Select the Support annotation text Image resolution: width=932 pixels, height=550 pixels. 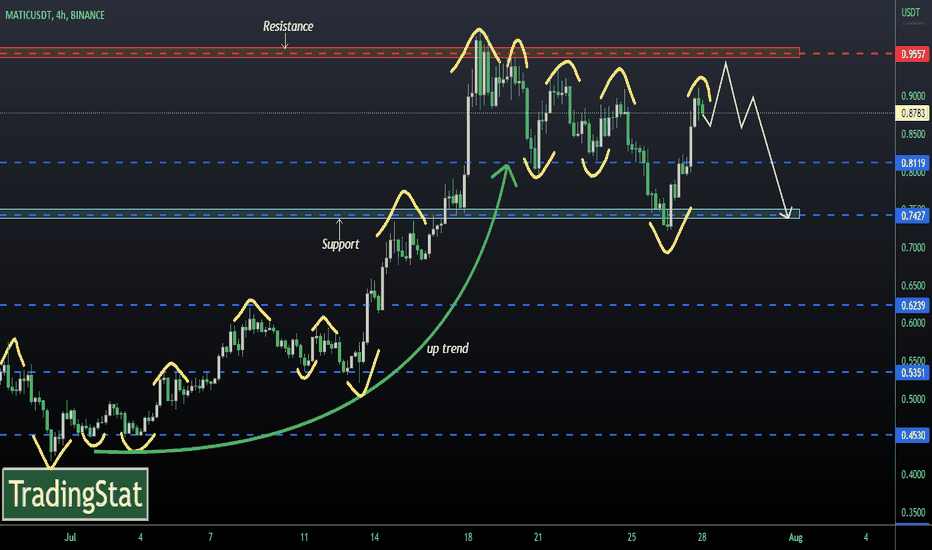tap(341, 244)
